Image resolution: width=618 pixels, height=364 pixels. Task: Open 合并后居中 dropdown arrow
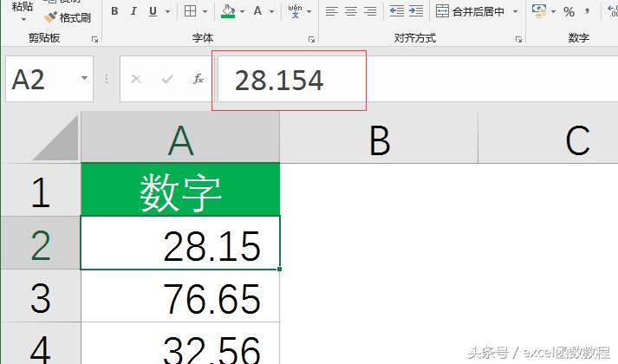point(515,11)
